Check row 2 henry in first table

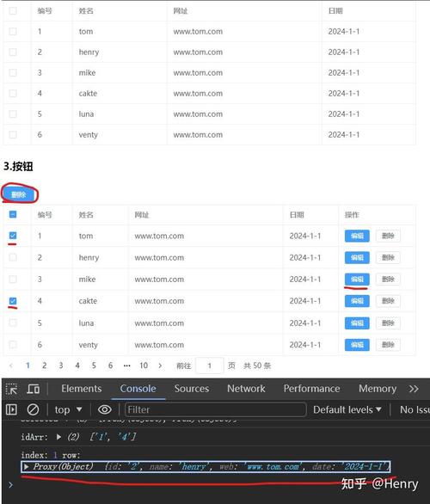click(x=13, y=52)
